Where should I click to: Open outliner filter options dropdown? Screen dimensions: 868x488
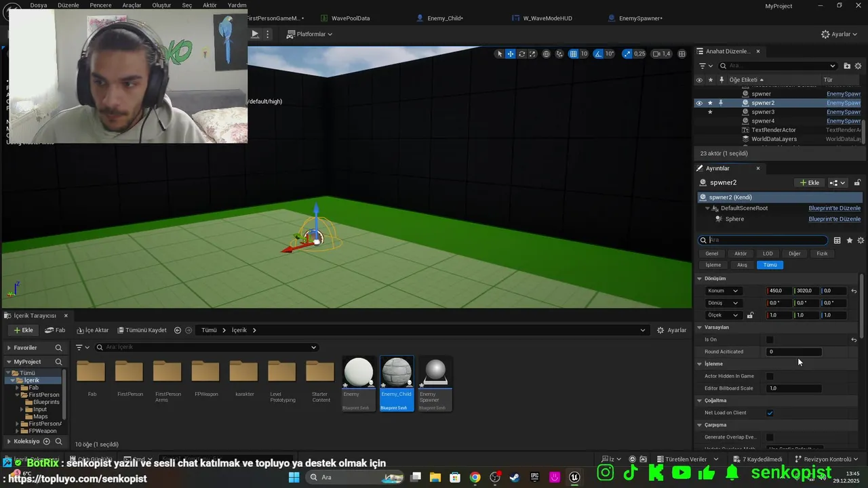pyautogui.click(x=706, y=66)
